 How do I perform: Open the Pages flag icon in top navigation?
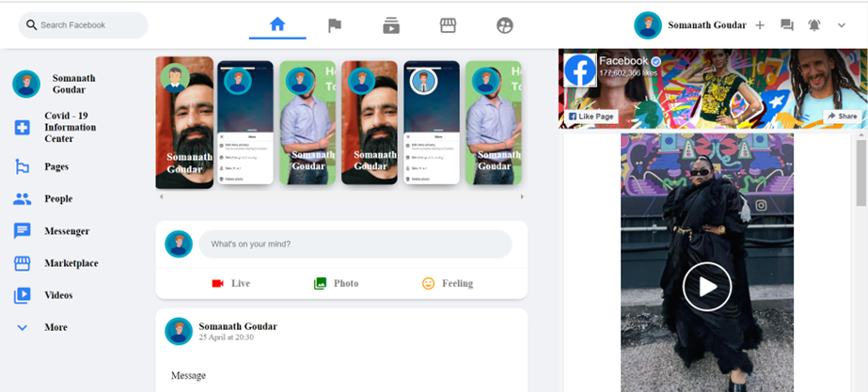tap(334, 25)
